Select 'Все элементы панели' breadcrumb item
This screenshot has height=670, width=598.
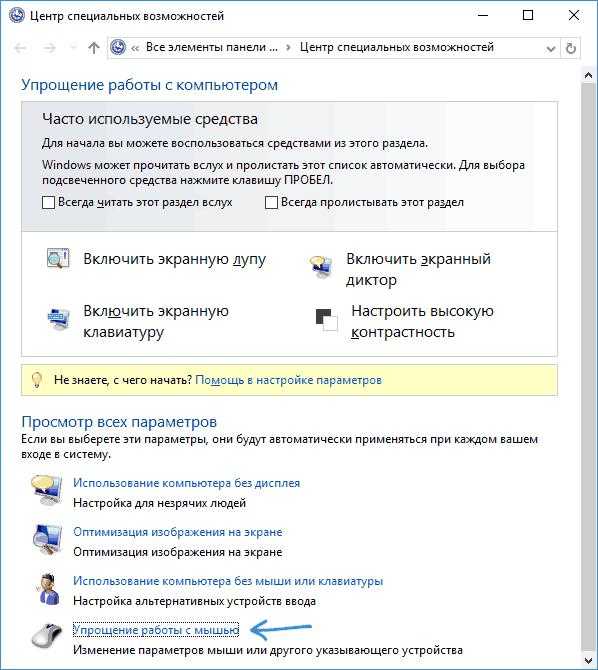pos(212,47)
